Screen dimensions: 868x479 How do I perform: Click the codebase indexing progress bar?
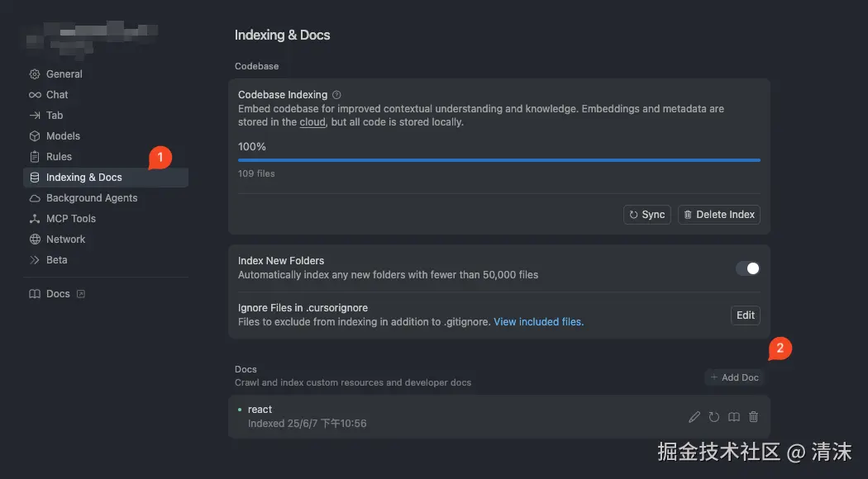(x=499, y=160)
